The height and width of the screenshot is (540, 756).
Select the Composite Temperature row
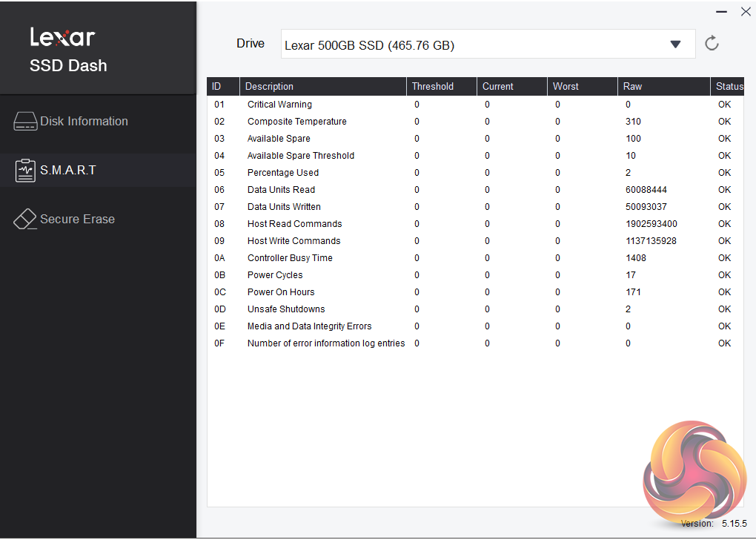(475, 122)
